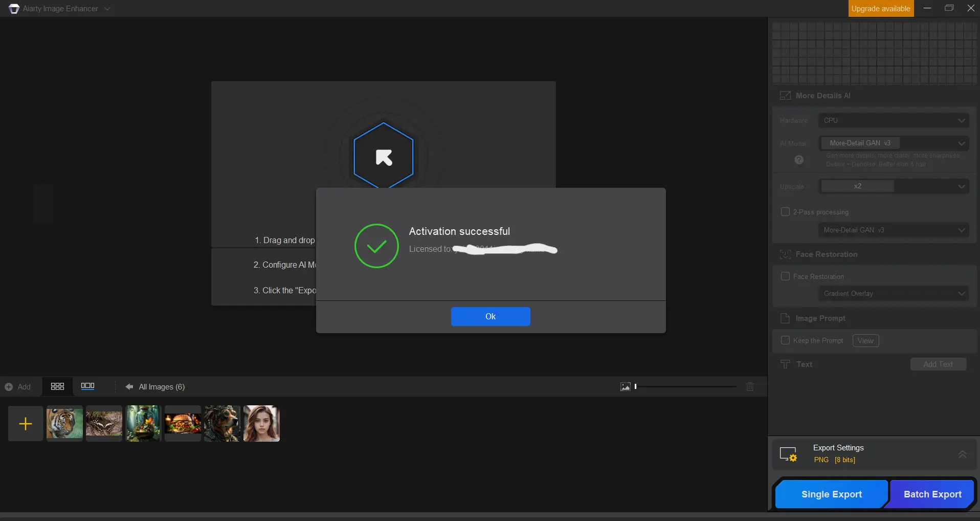This screenshot has width=980, height=521.
Task: Click the View prompt button
Action: [x=865, y=341]
